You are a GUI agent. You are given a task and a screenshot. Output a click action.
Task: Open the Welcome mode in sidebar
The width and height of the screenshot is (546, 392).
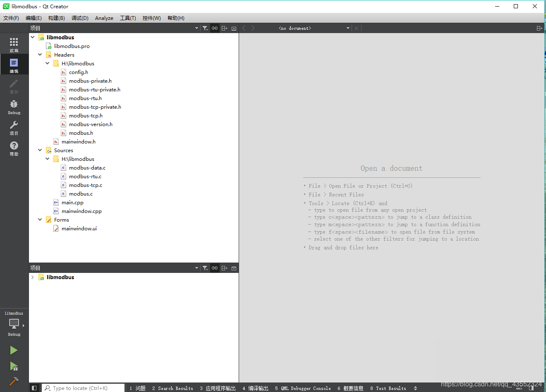(14, 44)
